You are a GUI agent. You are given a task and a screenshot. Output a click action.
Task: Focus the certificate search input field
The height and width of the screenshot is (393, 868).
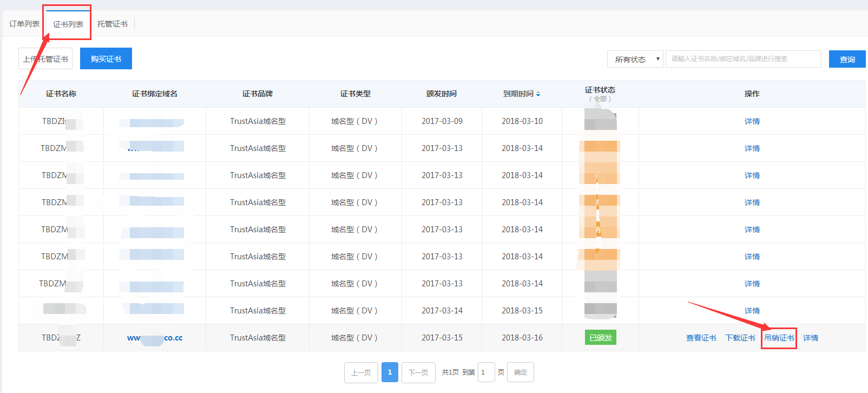(743, 59)
